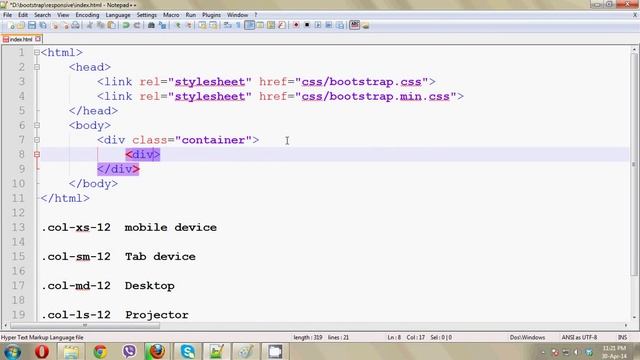Open the Macro menu
Screen dimensions: 640x360
[171, 15]
